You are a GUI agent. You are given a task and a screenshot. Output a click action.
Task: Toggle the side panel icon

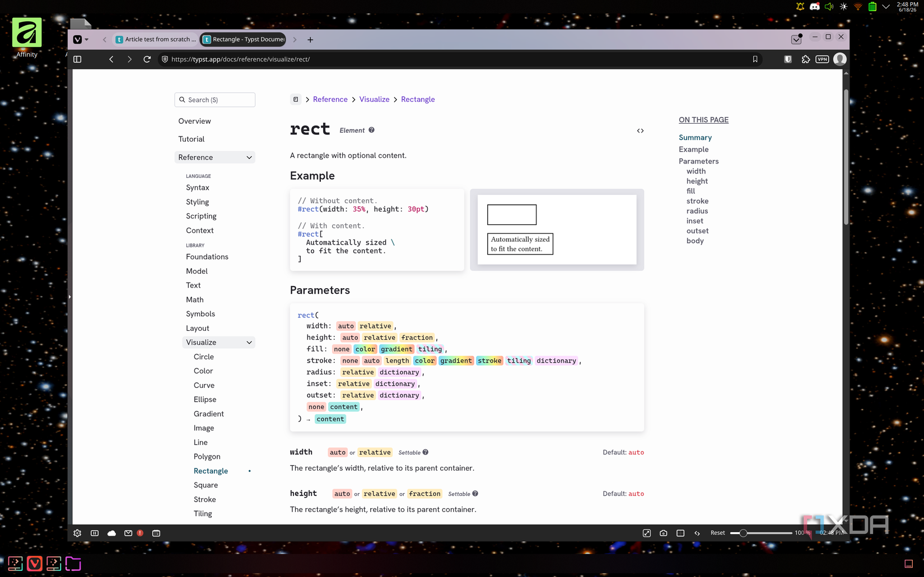77,59
